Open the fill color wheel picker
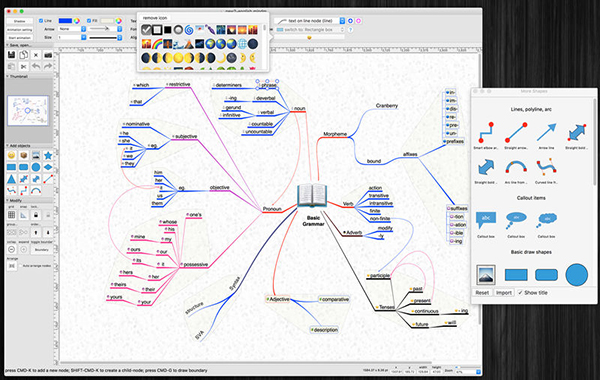 [x=119, y=20]
